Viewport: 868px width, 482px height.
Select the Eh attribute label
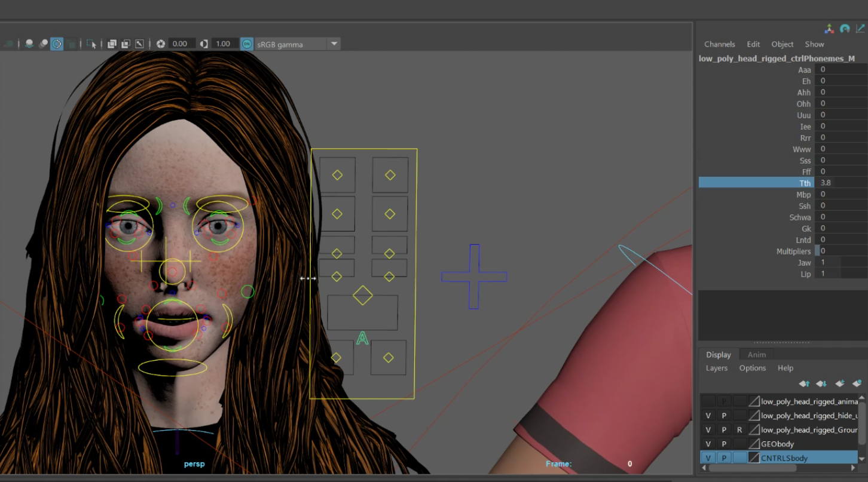coord(806,81)
